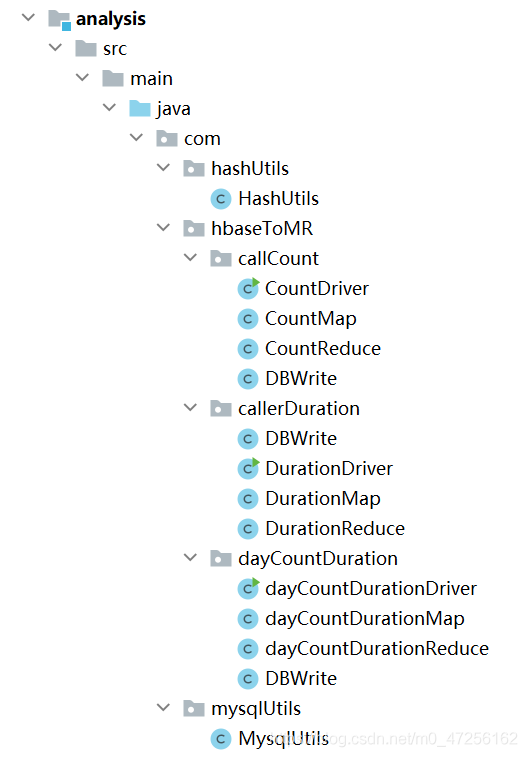Select the java folder label
The width and height of the screenshot is (527, 757).
click(173, 109)
